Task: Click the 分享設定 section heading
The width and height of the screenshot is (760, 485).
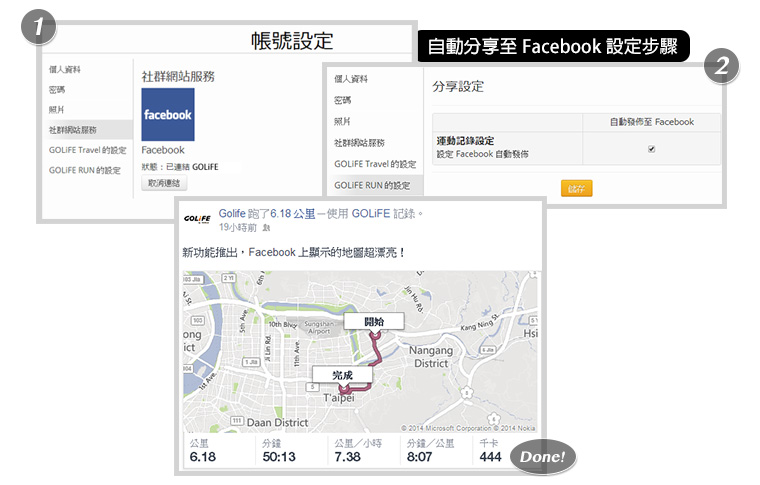Action: pyautogui.click(x=458, y=86)
